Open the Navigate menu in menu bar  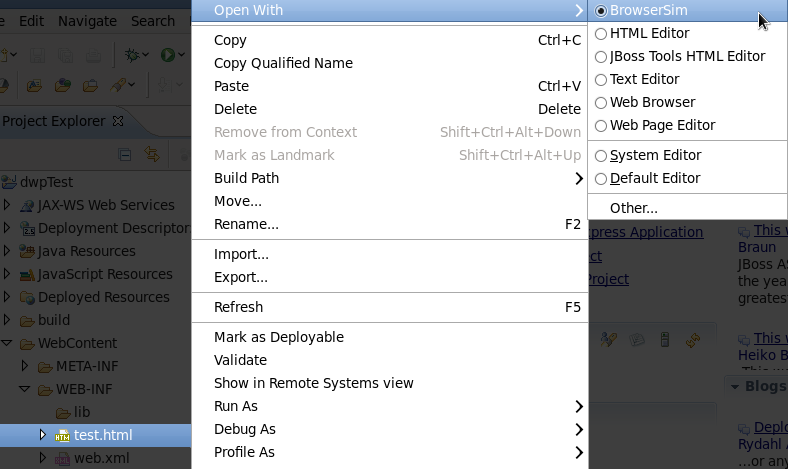click(87, 21)
